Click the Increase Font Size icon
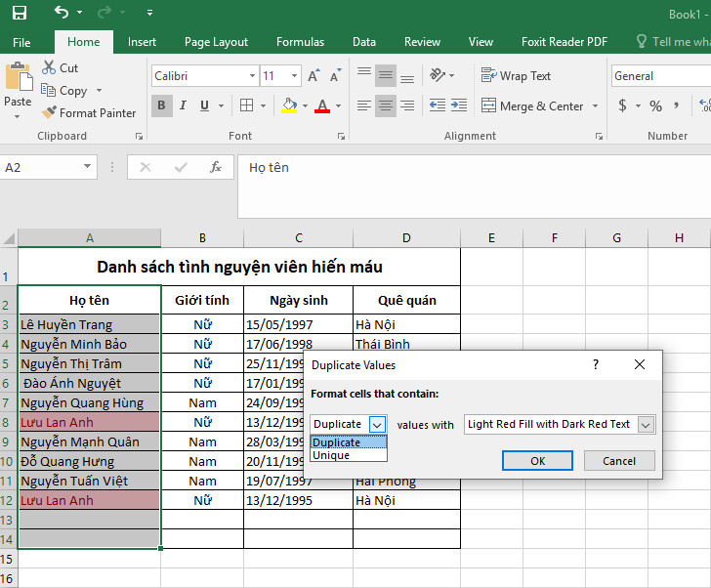 click(x=314, y=75)
